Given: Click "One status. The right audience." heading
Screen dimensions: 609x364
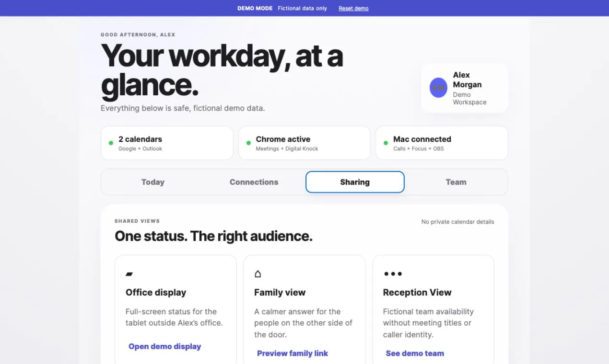Looking at the screenshot, I should click(x=213, y=236).
